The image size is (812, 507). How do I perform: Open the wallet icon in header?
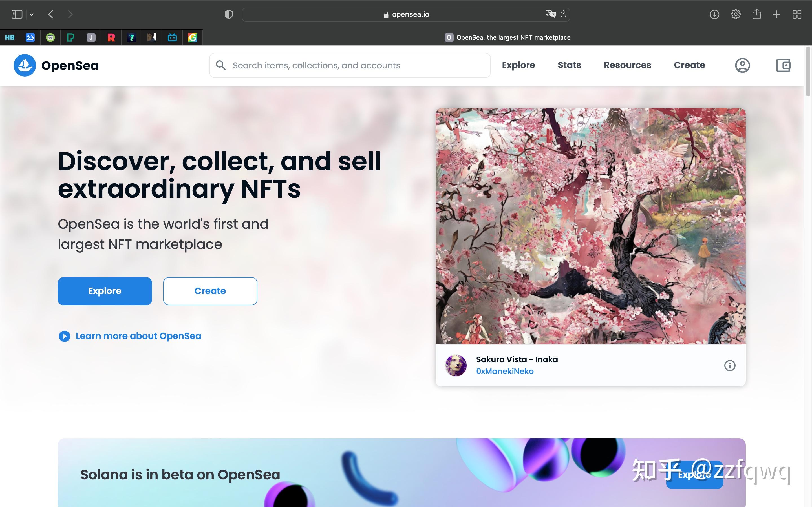783,65
